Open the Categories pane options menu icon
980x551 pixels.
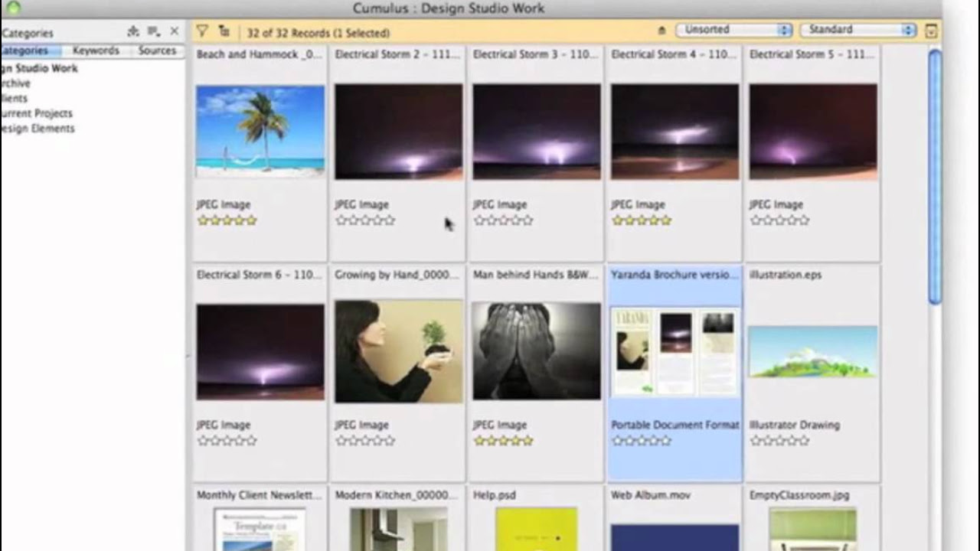point(154,31)
